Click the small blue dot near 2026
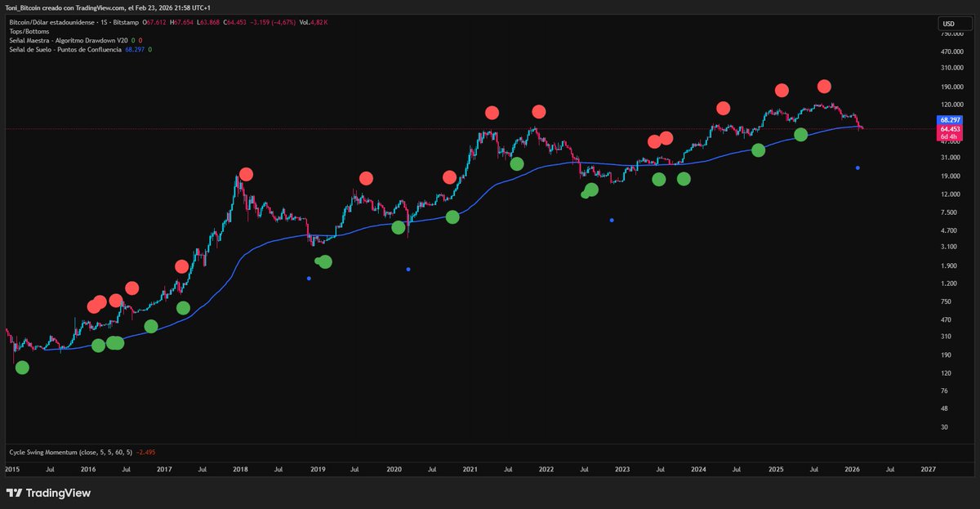The height and width of the screenshot is (509, 980). pos(857,167)
